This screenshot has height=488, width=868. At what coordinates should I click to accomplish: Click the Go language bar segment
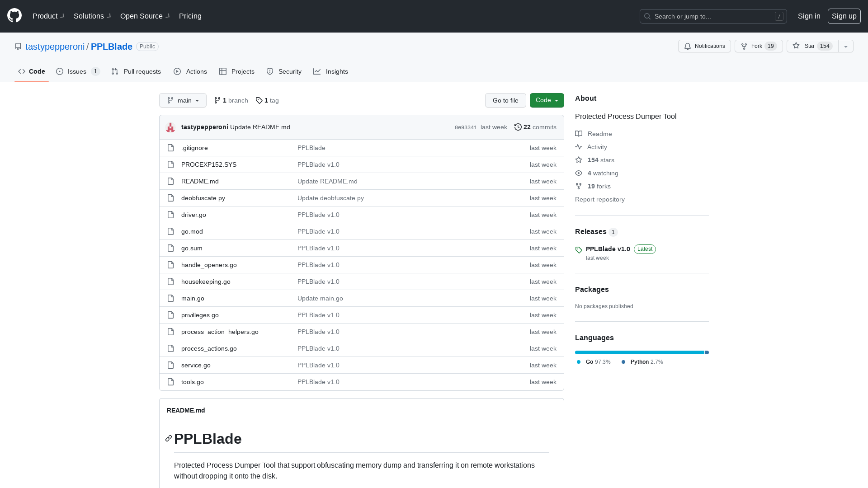tap(640, 352)
